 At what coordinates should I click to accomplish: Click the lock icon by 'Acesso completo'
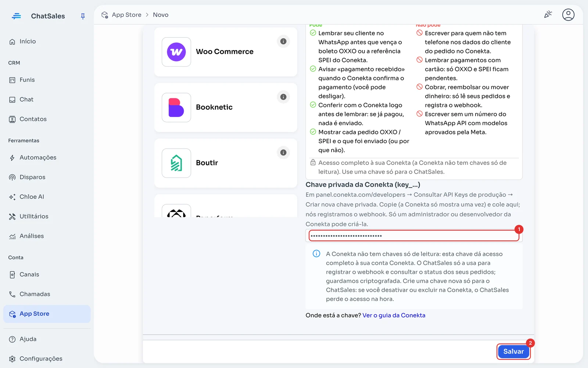313,162
